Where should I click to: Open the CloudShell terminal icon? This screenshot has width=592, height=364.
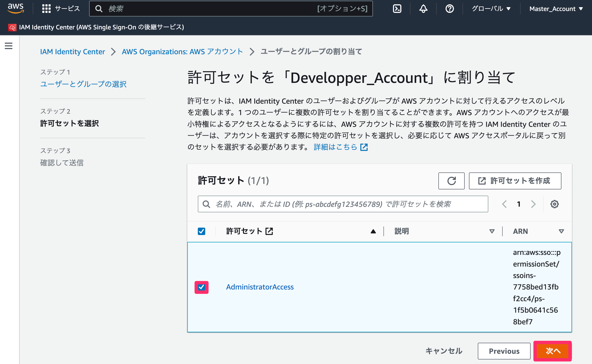[x=397, y=9]
